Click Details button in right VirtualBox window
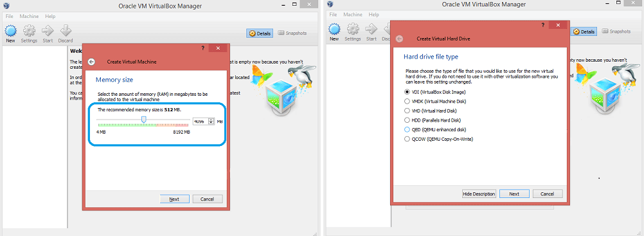The height and width of the screenshot is (236, 644). 584,32
